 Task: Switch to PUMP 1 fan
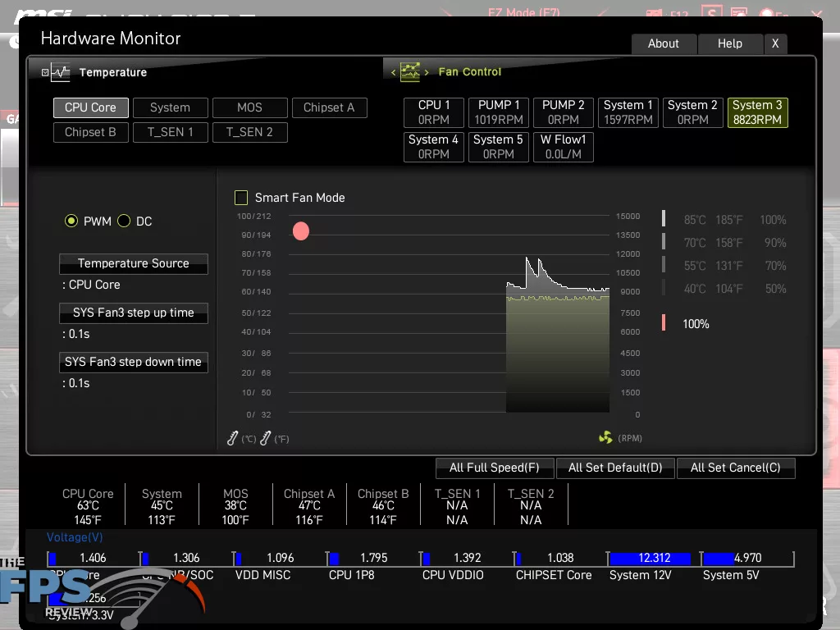click(499, 112)
